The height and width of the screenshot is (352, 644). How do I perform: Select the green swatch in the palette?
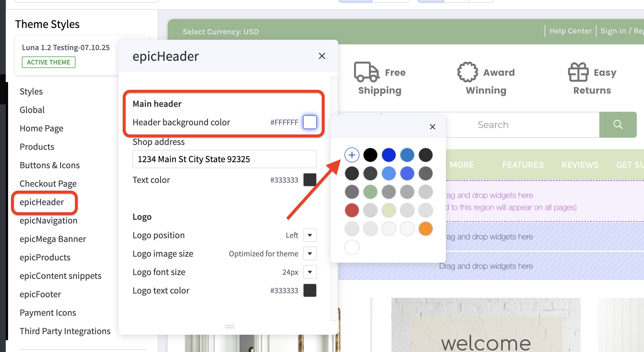point(370,192)
